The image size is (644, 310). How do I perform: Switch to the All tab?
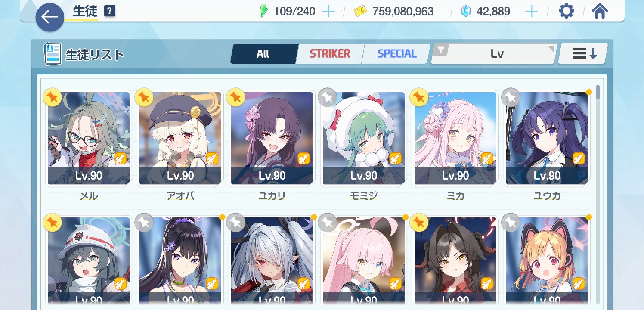[263, 54]
